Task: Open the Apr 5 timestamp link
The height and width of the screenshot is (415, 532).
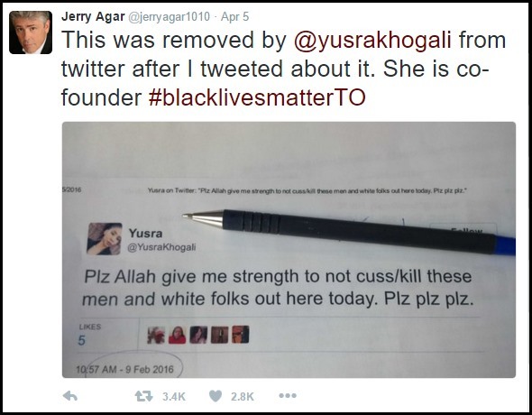Action: [x=234, y=16]
